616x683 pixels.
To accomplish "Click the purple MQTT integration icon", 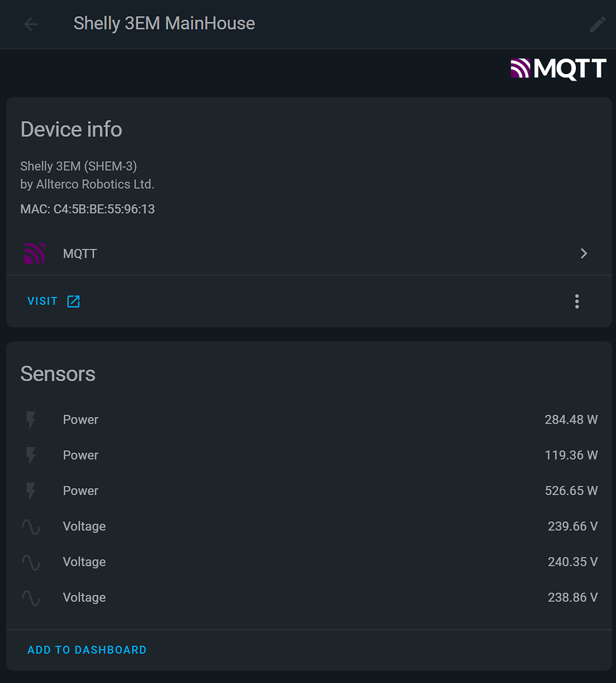I will click(34, 253).
